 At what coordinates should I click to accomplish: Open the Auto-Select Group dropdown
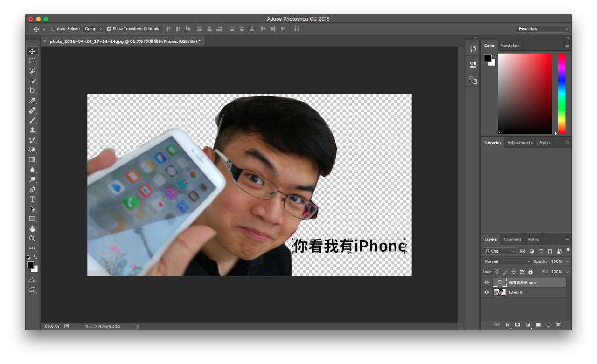(x=93, y=29)
